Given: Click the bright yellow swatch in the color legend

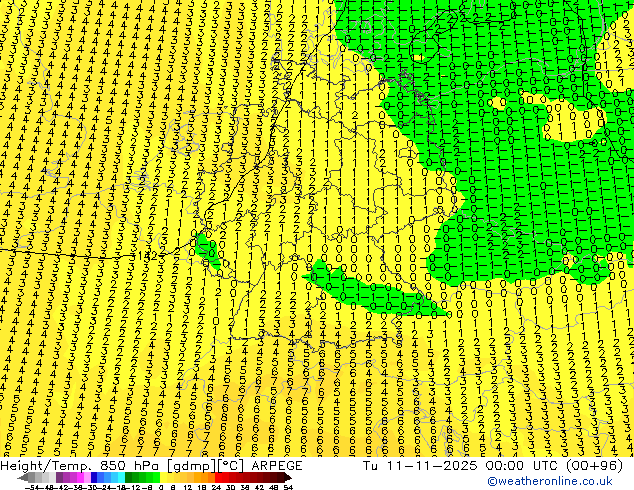Looking at the screenshot, I should (x=163, y=478).
